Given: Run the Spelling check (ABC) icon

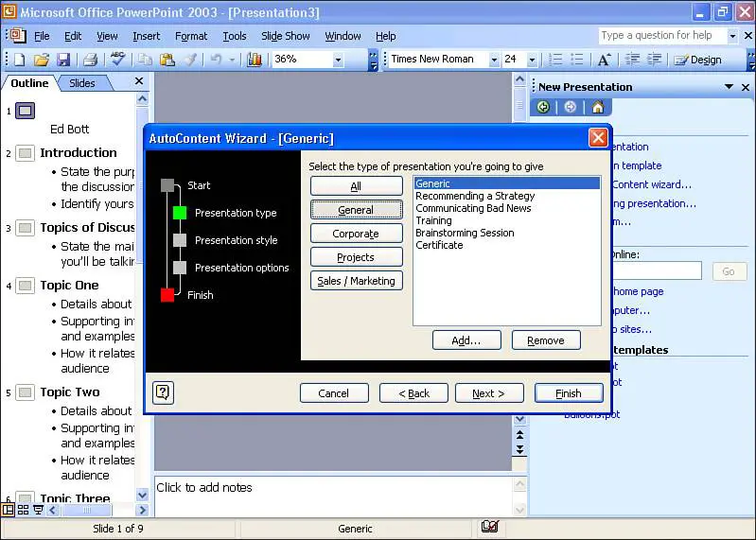Looking at the screenshot, I should 117,59.
